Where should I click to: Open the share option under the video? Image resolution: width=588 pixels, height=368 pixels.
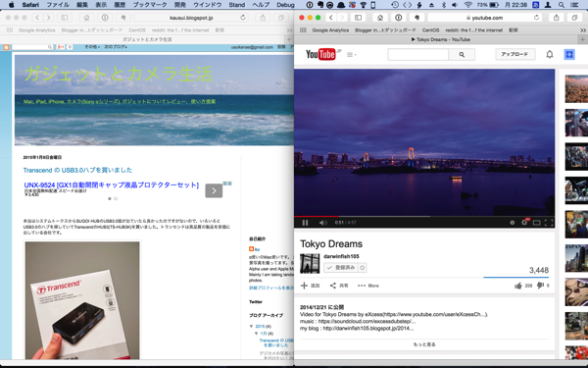[x=339, y=286]
